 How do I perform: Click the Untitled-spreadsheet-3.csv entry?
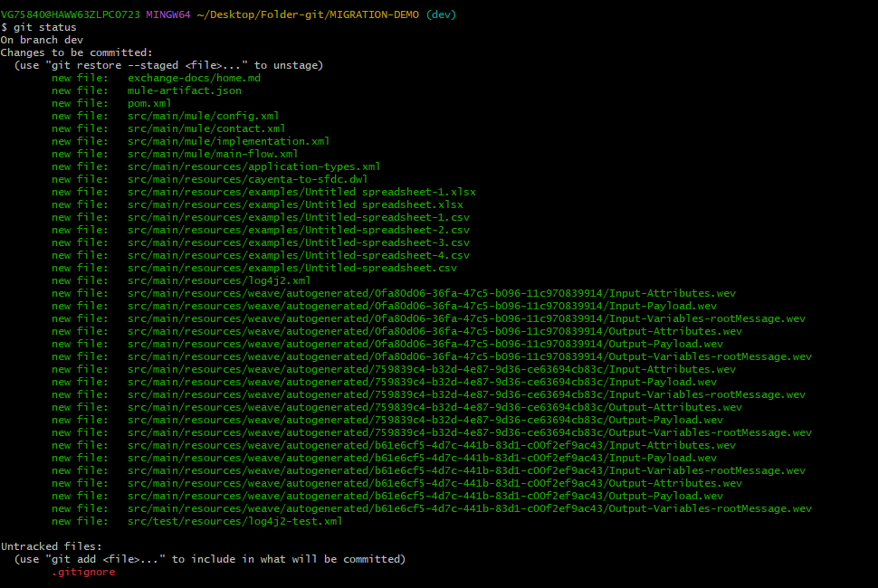coord(298,242)
